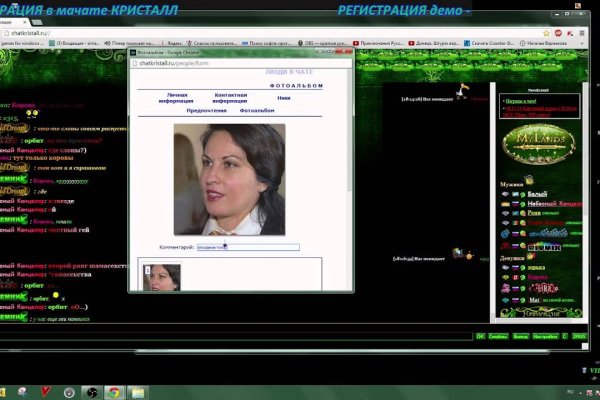Open the File Explorer folder taskbar icon
The image size is (600, 400).
coord(138,392)
